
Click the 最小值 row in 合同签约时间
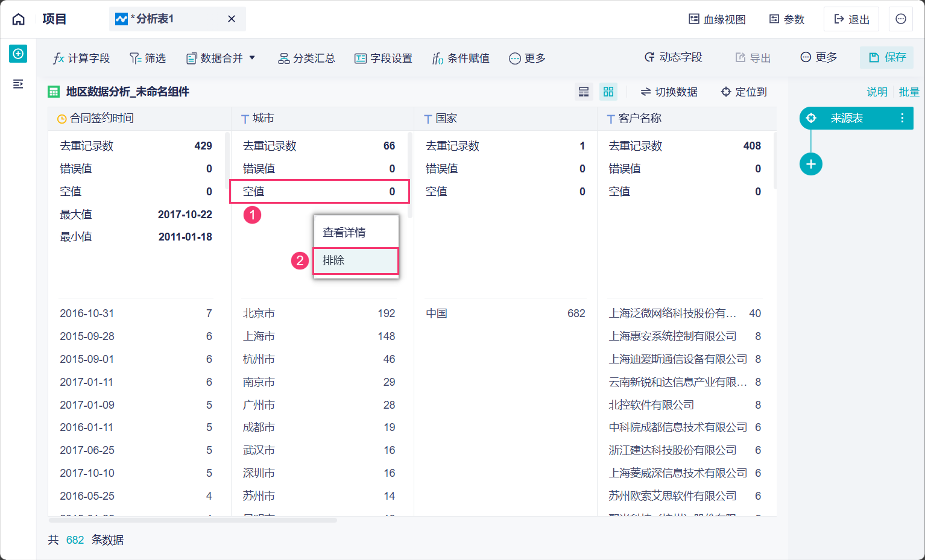(x=136, y=237)
